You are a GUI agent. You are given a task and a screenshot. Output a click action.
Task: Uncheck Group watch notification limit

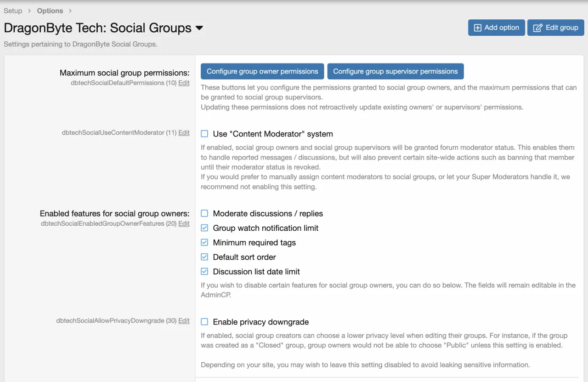click(204, 228)
